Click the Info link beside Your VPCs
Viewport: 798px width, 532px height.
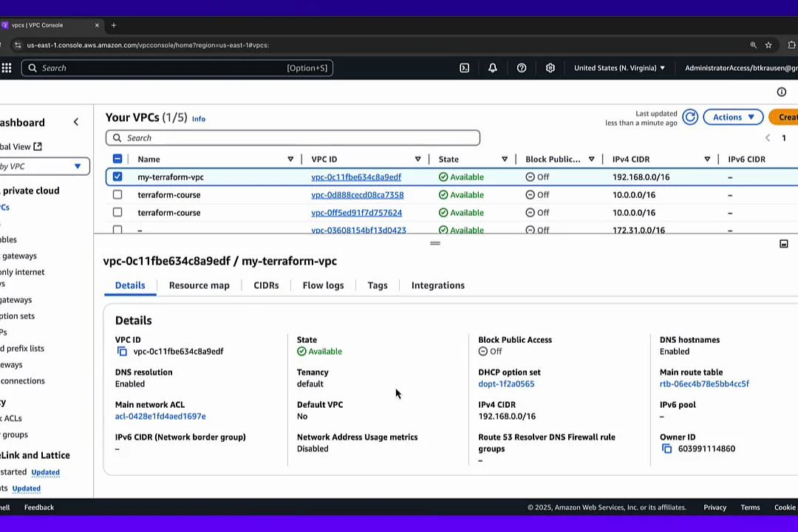199,119
